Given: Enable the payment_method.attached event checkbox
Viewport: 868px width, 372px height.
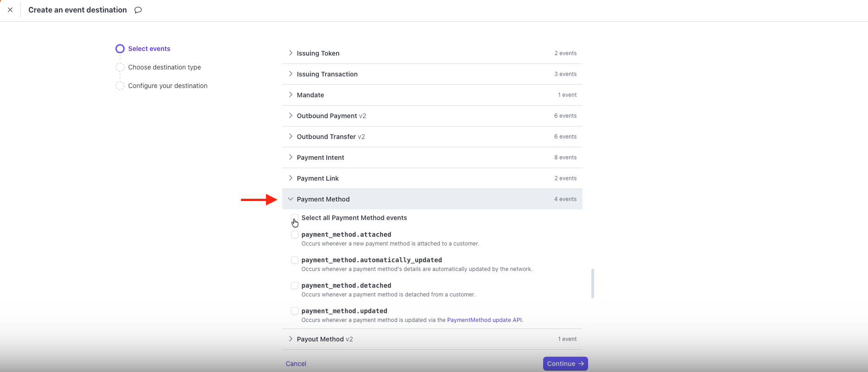Looking at the screenshot, I should 295,234.
